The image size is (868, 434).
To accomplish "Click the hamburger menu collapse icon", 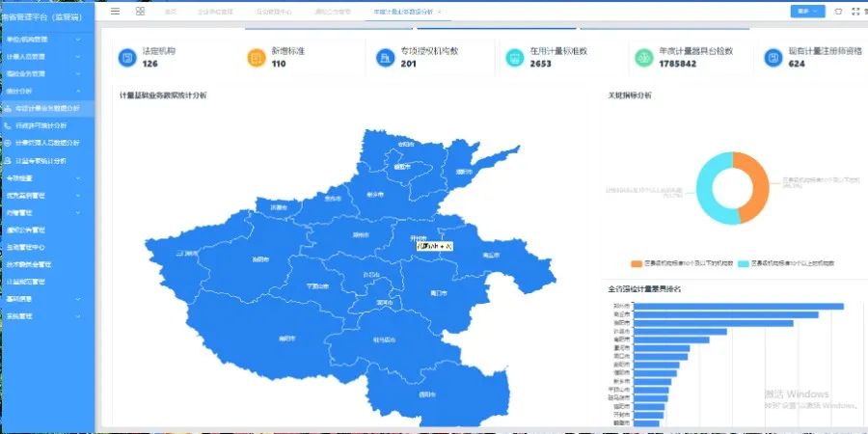I will tap(116, 11).
